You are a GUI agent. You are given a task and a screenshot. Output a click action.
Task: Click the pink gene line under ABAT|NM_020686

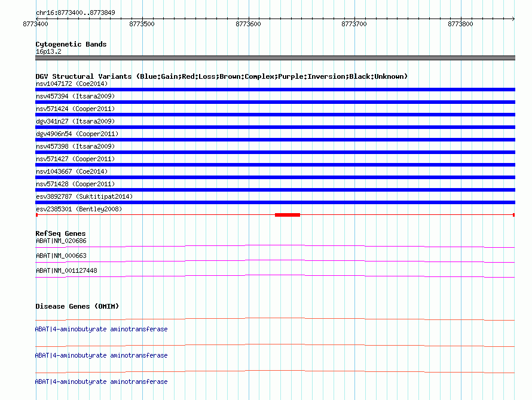coord(275,246)
